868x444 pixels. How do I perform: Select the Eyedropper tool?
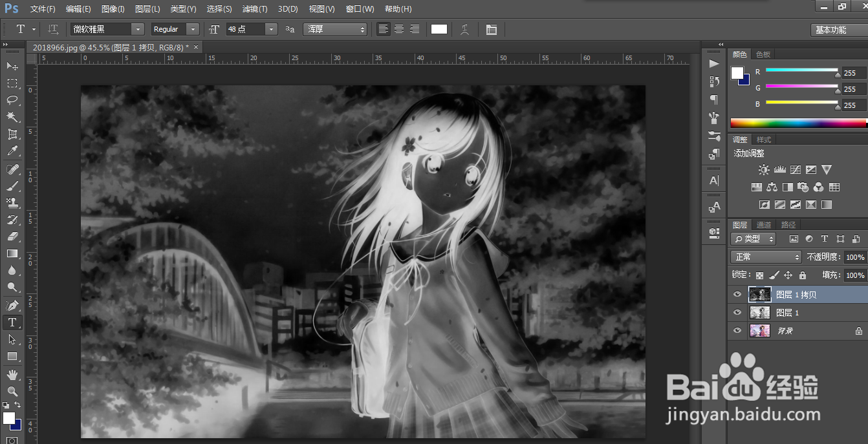12,151
